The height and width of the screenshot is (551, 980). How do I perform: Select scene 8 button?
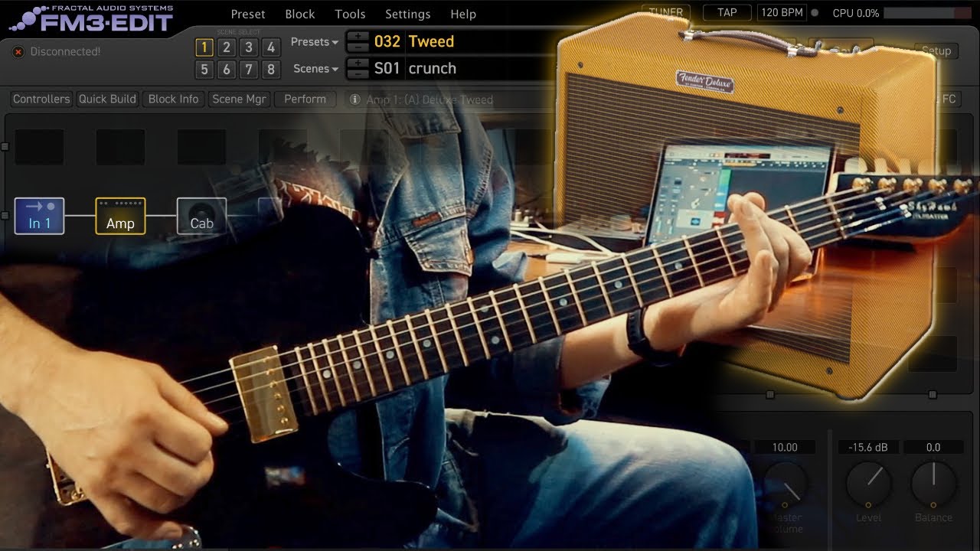point(270,70)
